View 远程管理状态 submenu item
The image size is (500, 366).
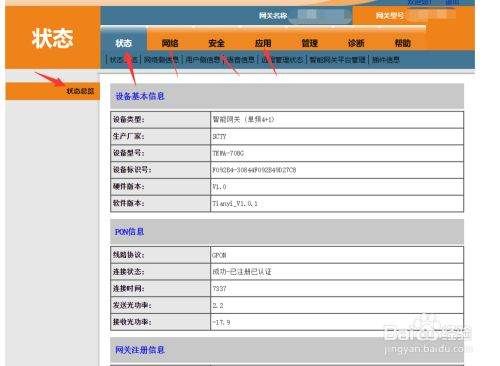282,60
